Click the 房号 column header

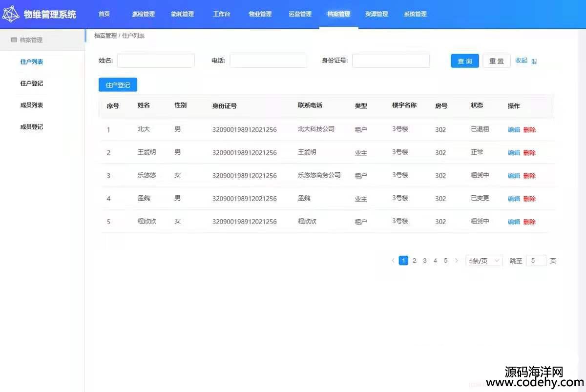(441, 106)
